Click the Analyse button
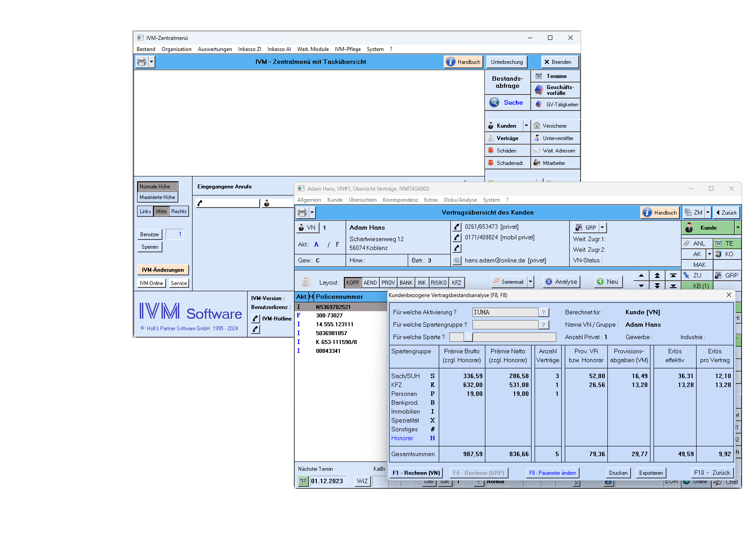Viewport: 756px width, 555px height. [561, 282]
